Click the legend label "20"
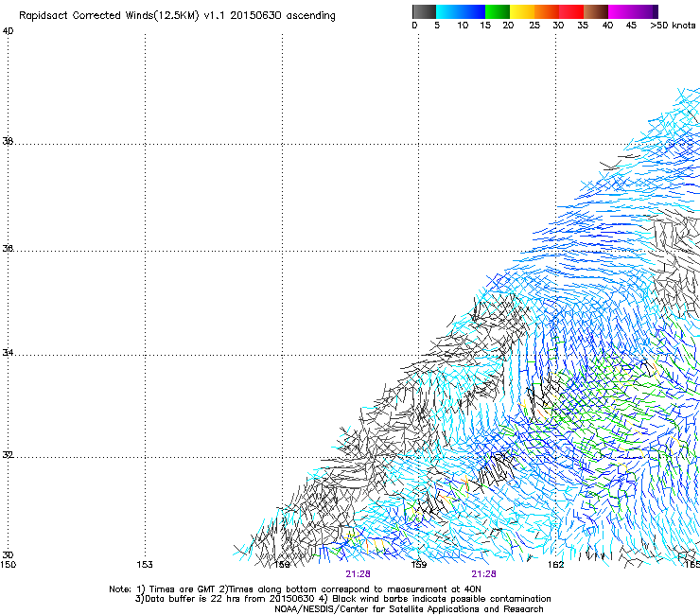 point(509,26)
